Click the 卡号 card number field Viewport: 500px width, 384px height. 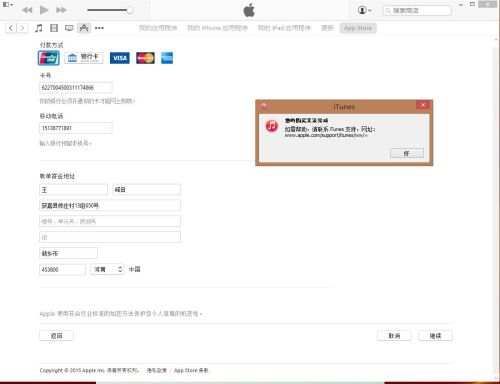76,88
